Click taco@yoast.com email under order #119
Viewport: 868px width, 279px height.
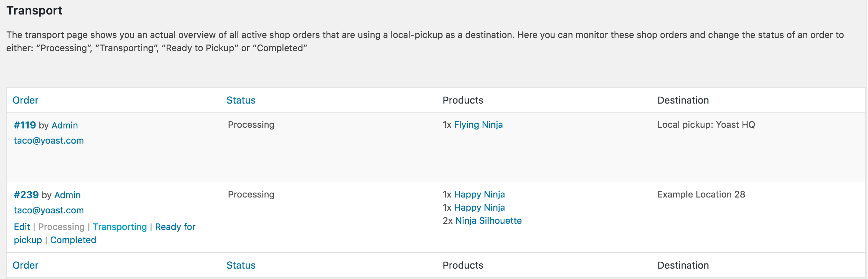tap(49, 141)
